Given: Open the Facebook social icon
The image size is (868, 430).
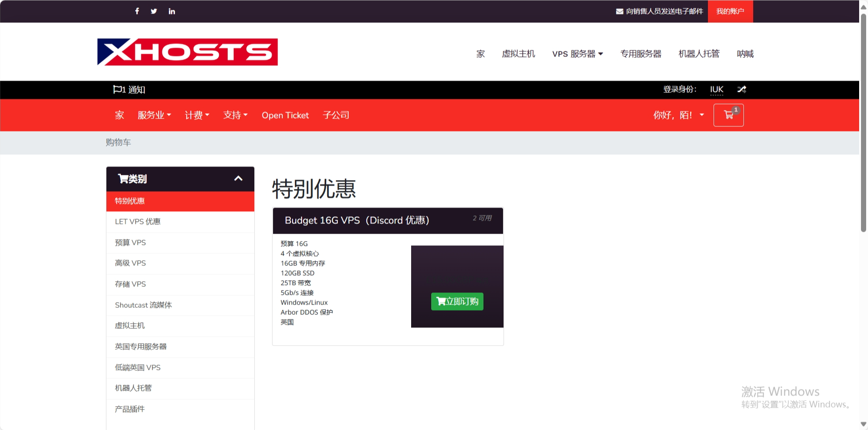Looking at the screenshot, I should point(137,11).
